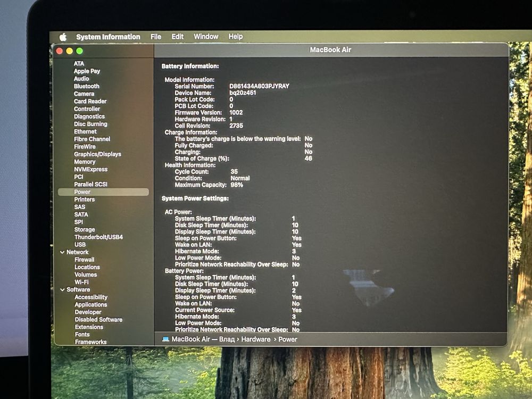
Task: Select Thunderbolt/USB4 in the sidebar
Action: (x=98, y=237)
